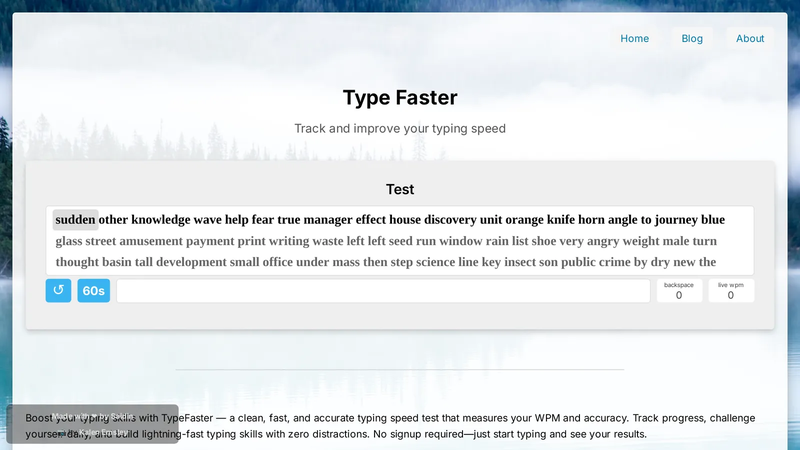Viewport: 800px width, 450px height.
Task: Click the word "journey" in the first line
Action: tap(676, 219)
